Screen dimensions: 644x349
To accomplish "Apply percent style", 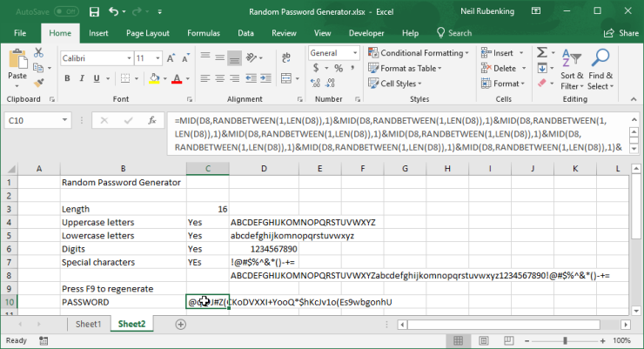I will (339, 68).
